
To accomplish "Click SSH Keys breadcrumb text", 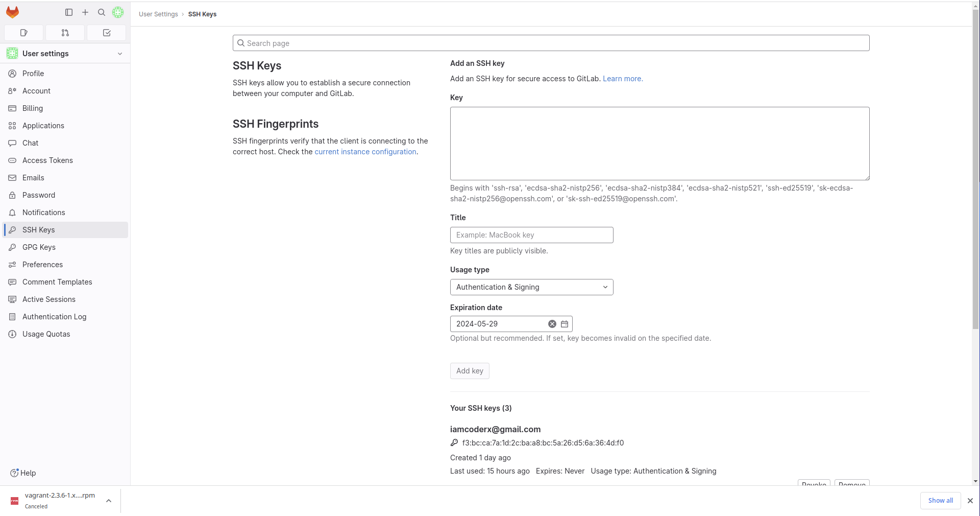I will (202, 14).
